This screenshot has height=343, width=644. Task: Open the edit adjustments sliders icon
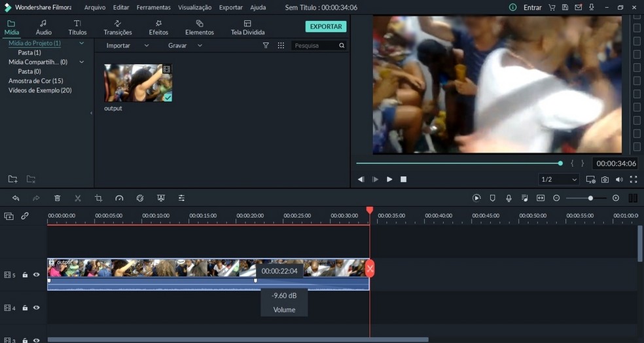pos(181,198)
